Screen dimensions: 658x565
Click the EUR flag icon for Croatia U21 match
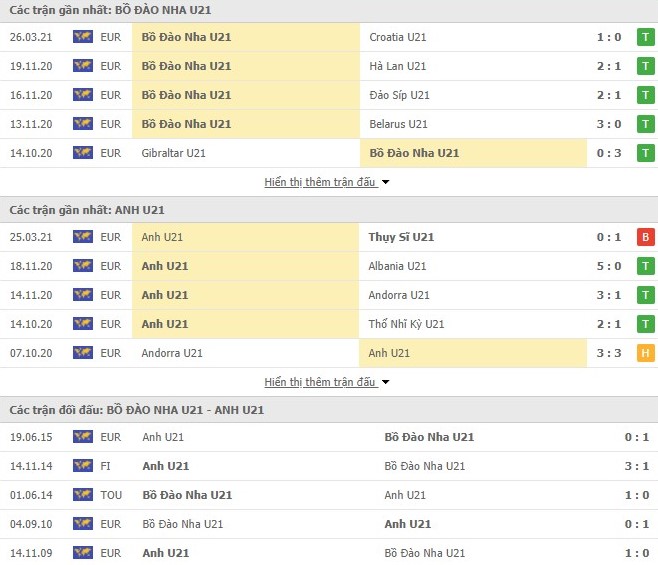[82, 37]
